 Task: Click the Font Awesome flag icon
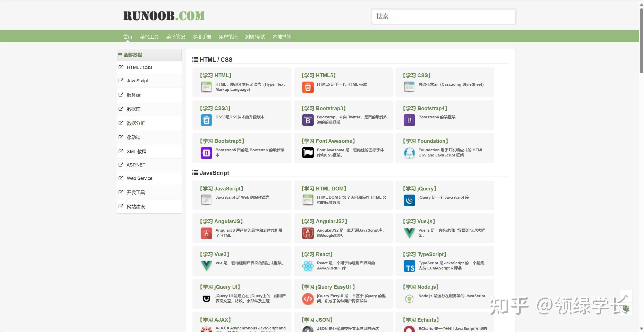(308, 153)
